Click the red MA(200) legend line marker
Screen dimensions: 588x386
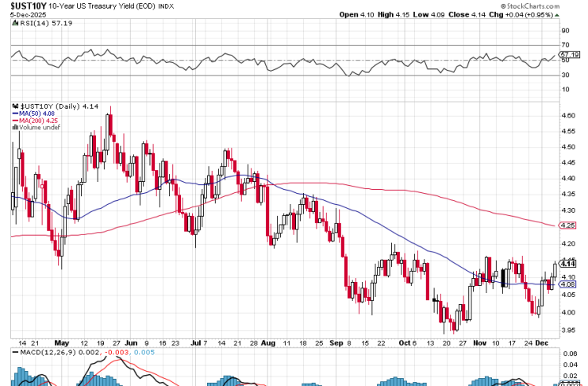click(13, 120)
